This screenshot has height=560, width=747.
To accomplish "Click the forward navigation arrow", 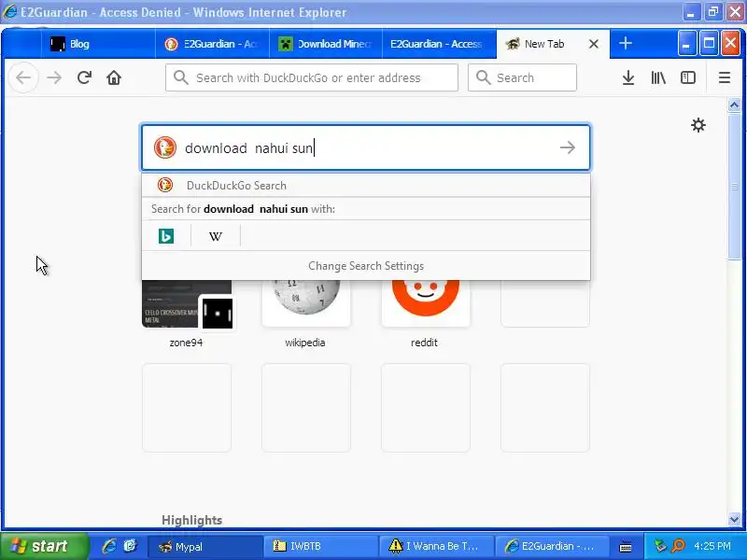I will 54,77.
